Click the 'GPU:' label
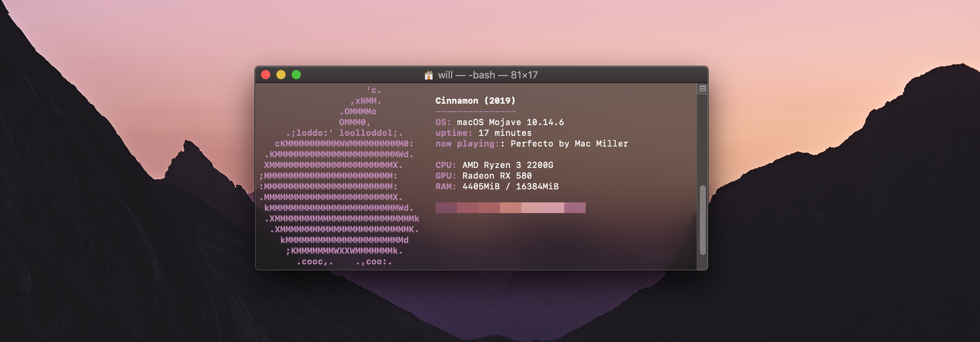Viewport: 980px width, 342px height. click(446, 176)
